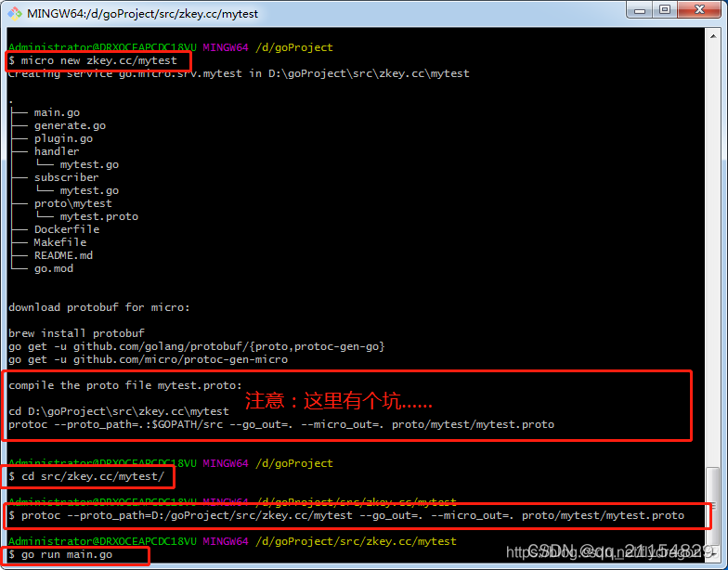
Task: Click the 'micro new zkey.cc/mytest' command line
Action: click(93, 60)
